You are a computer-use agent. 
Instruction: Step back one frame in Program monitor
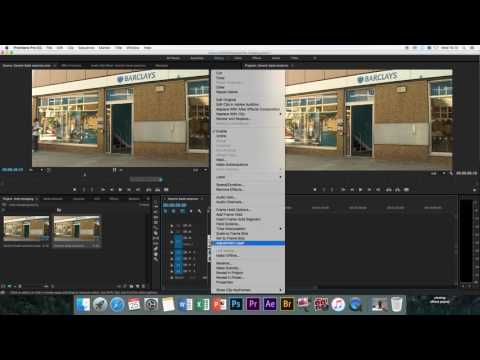pyautogui.click(x=352, y=190)
